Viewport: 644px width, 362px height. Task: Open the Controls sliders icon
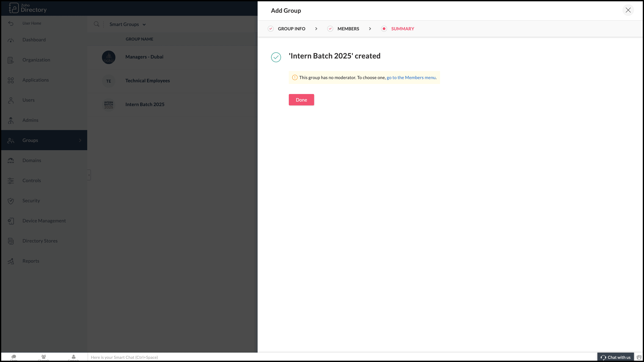[11, 181]
